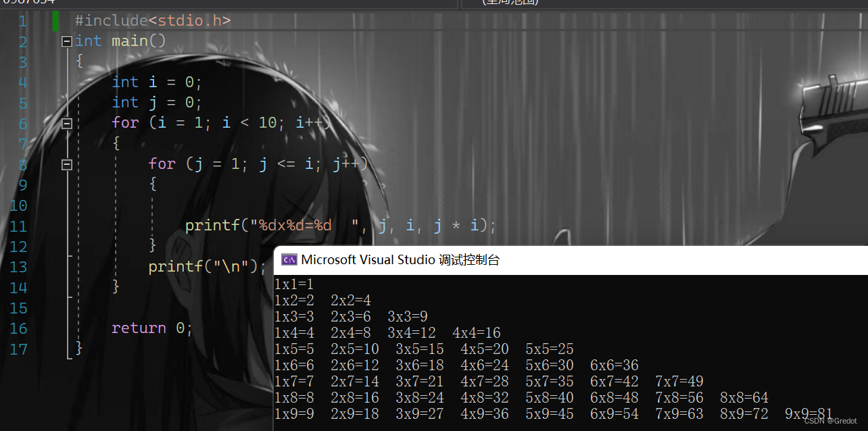
Task: Click console output 5x9=45
Action: click(550, 414)
